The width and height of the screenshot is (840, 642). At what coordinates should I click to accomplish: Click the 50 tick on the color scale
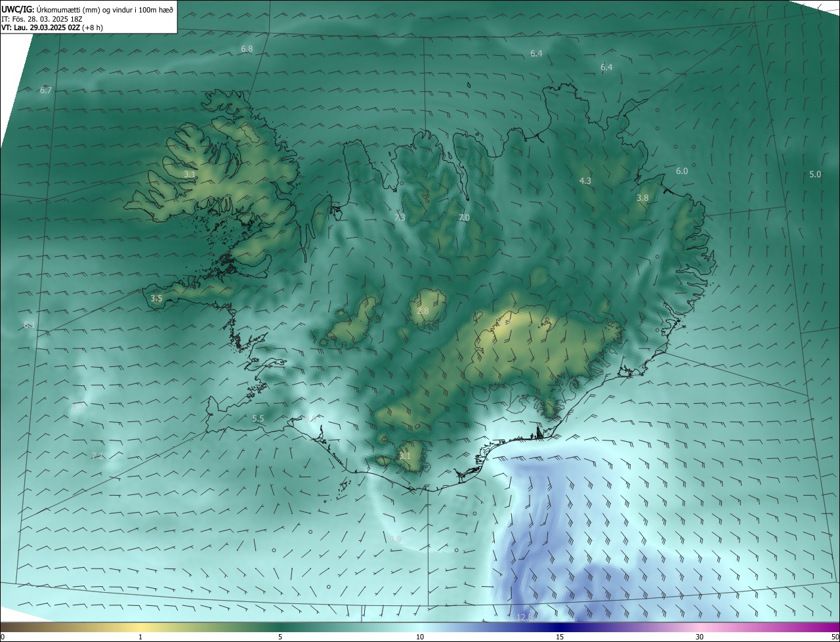coord(835,637)
